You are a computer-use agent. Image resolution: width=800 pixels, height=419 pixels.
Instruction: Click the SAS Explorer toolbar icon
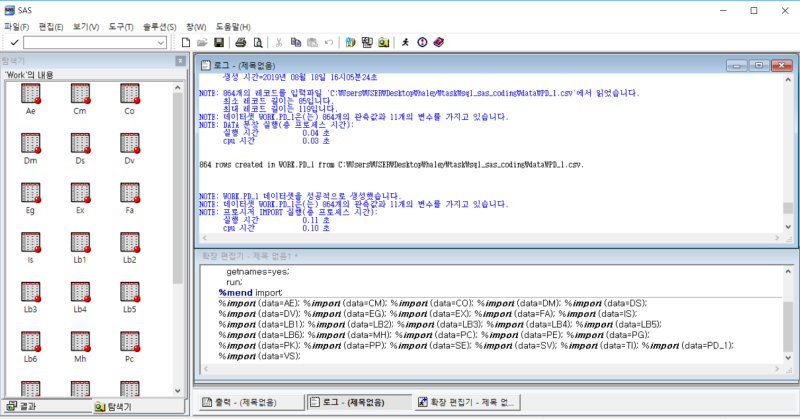(x=384, y=42)
